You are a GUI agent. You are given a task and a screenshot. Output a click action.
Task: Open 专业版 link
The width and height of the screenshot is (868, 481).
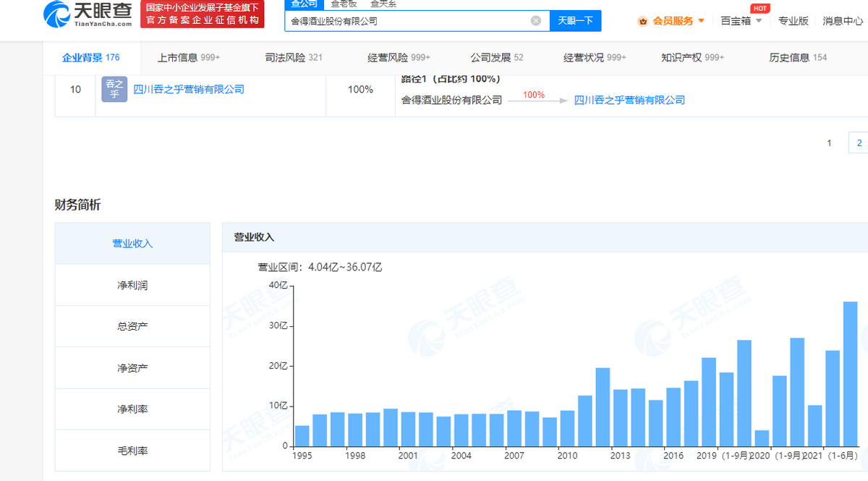click(x=793, y=21)
